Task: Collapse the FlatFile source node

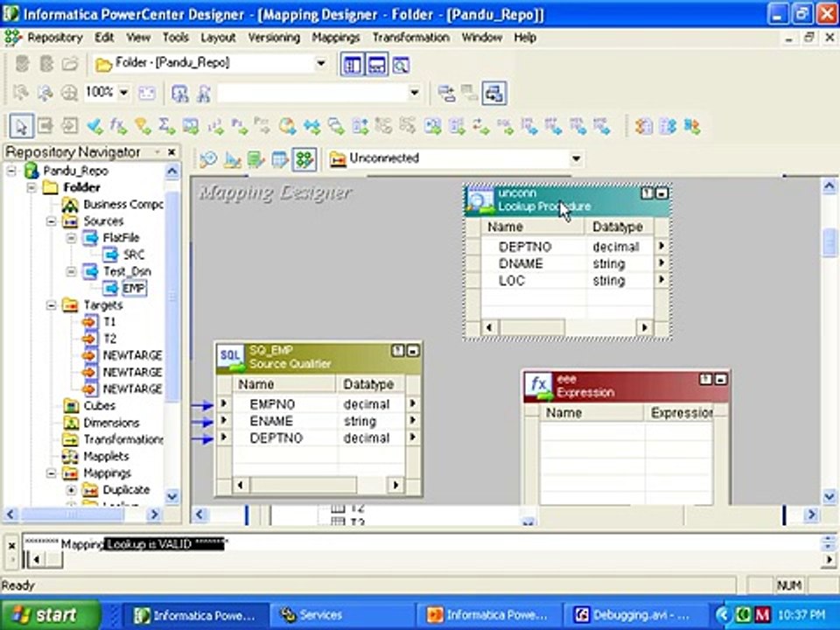Action: [71, 238]
